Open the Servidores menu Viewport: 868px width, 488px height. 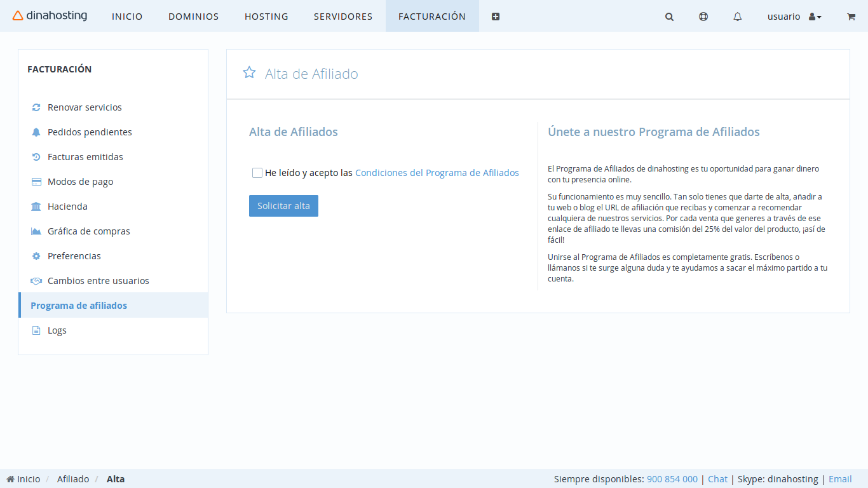pos(343,17)
